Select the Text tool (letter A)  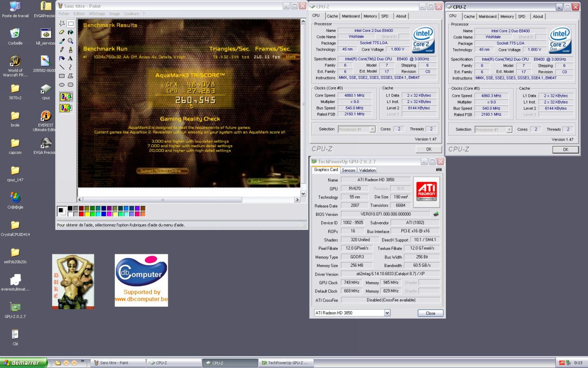70,58
